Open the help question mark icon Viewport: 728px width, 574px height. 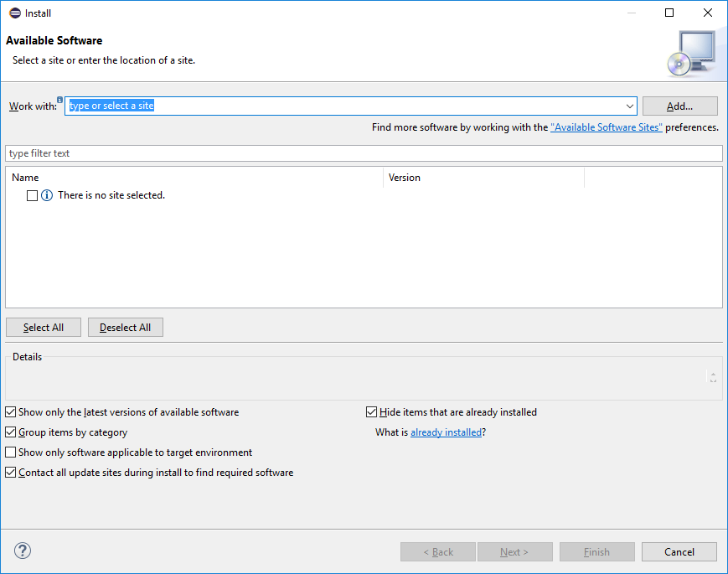[x=22, y=551]
